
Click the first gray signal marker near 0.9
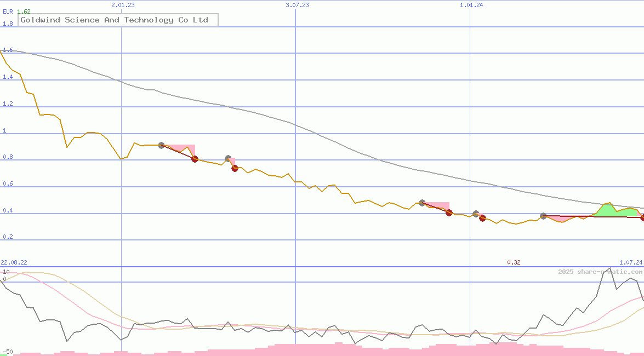[x=161, y=145]
